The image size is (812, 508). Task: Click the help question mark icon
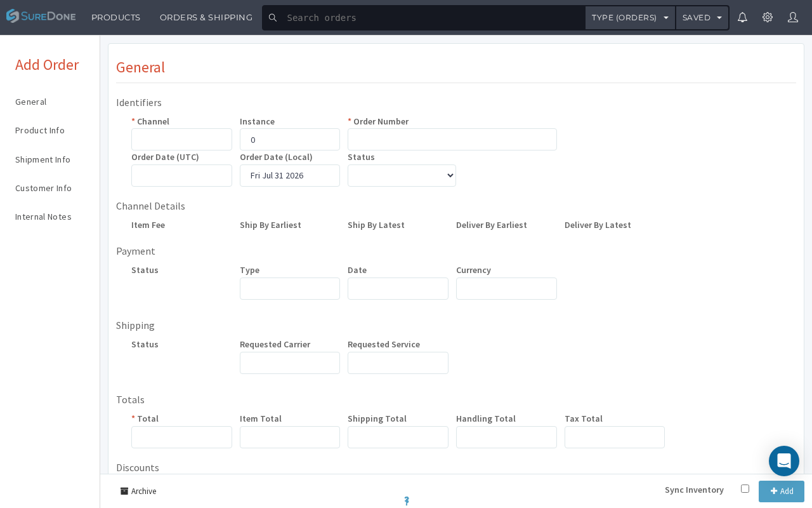click(x=407, y=501)
